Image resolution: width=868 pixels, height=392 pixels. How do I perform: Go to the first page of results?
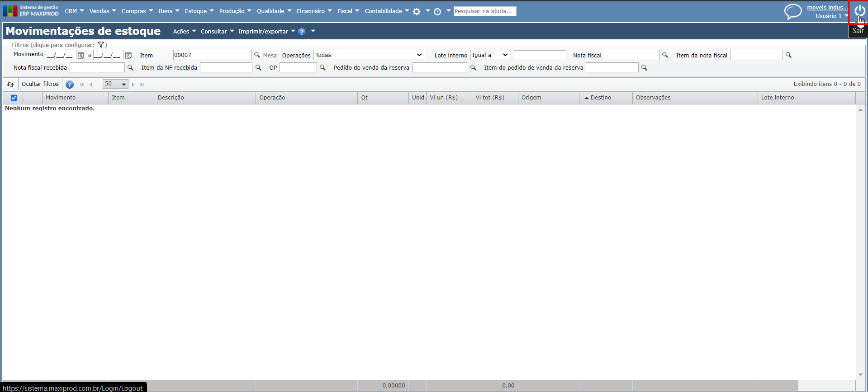(x=82, y=84)
